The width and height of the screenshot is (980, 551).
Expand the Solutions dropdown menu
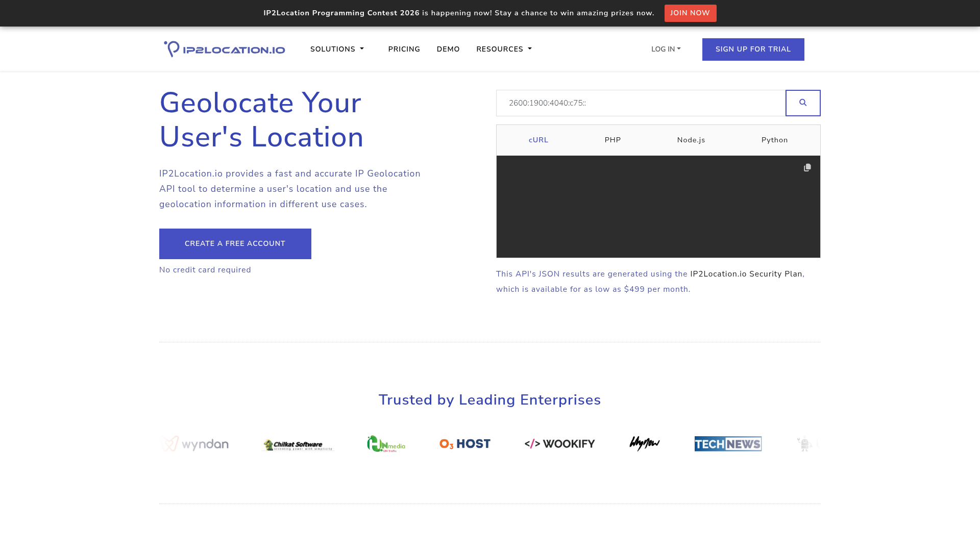coord(337,49)
